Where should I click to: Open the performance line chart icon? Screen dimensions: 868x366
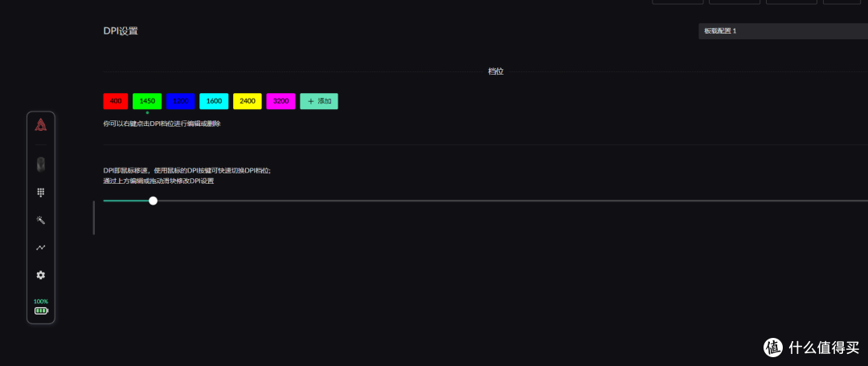click(x=40, y=248)
